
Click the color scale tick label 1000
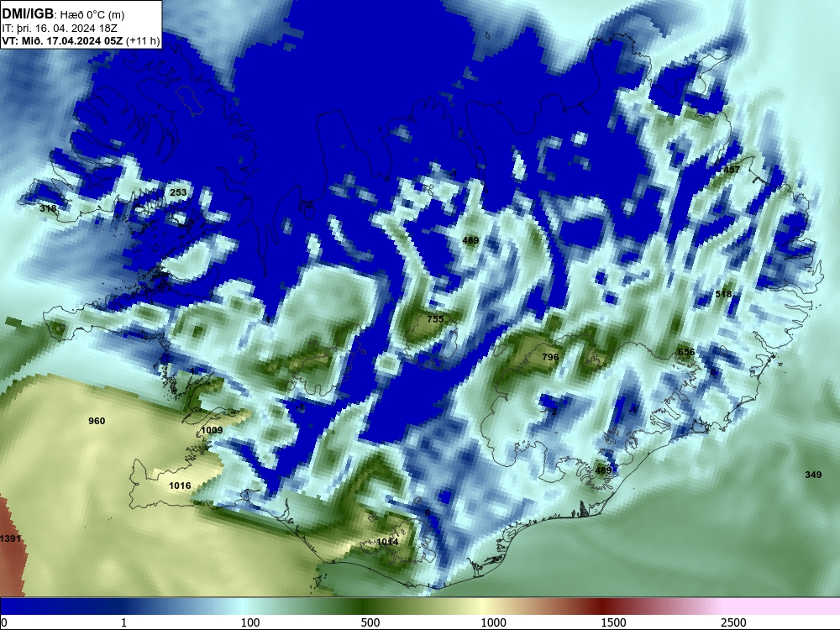[x=493, y=622]
